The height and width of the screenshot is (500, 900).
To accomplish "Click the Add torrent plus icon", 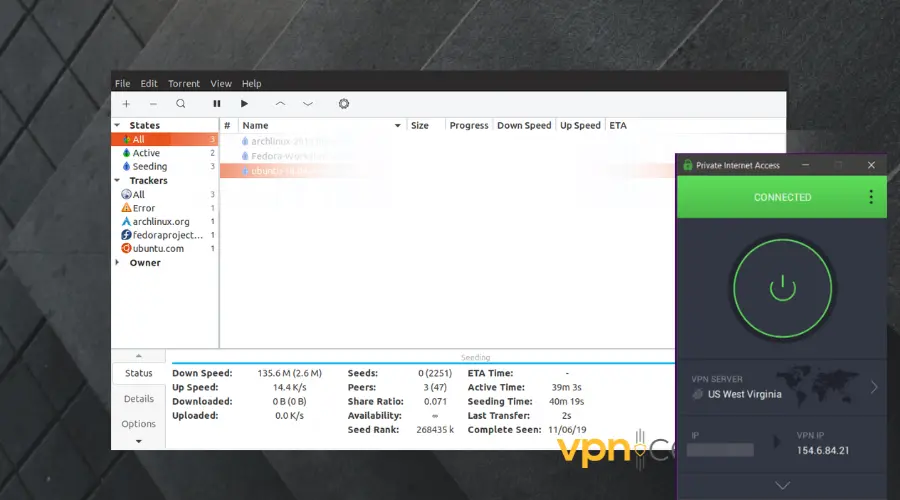I will tap(126, 104).
